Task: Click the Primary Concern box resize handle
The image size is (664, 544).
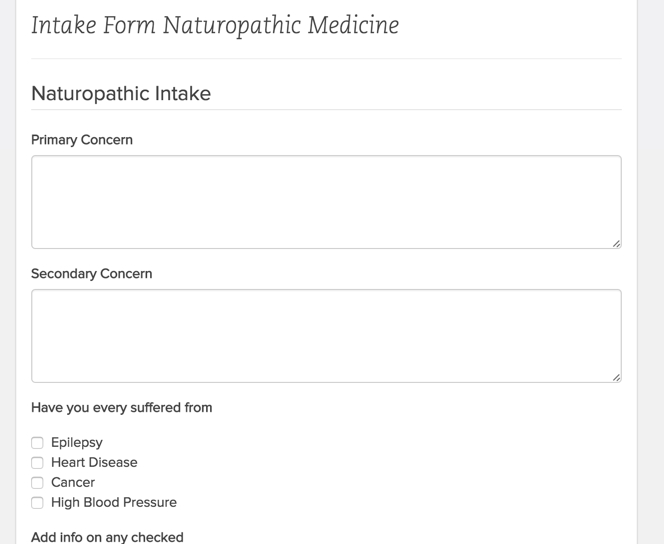Action: click(616, 243)
